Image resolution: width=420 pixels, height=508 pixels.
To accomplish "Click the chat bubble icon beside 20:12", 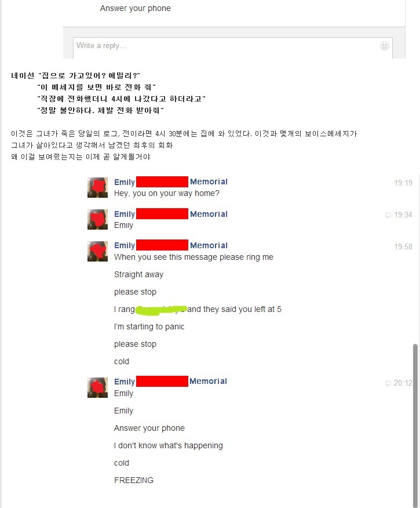I will click(x=388, y=383).
